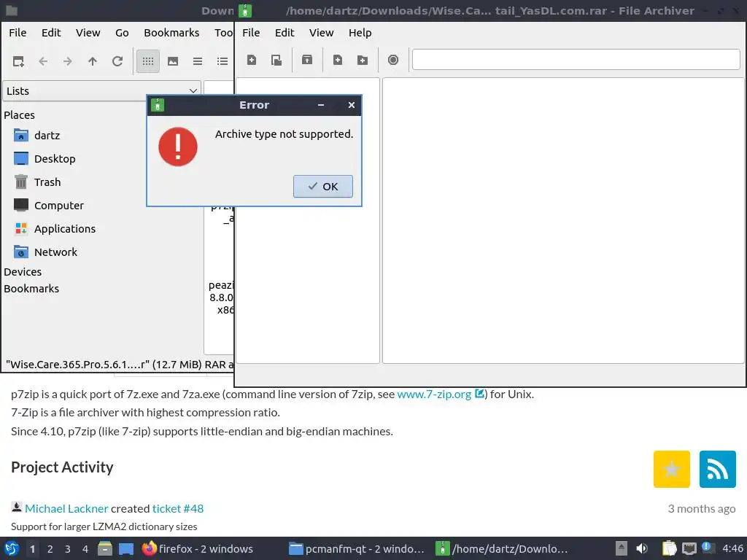Click update notifier tray icon
747x560 pixels.
[708, 548]
